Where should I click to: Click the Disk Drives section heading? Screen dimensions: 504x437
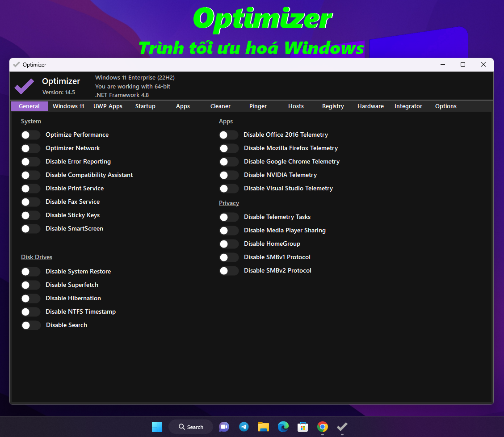(x=37, y=257)
